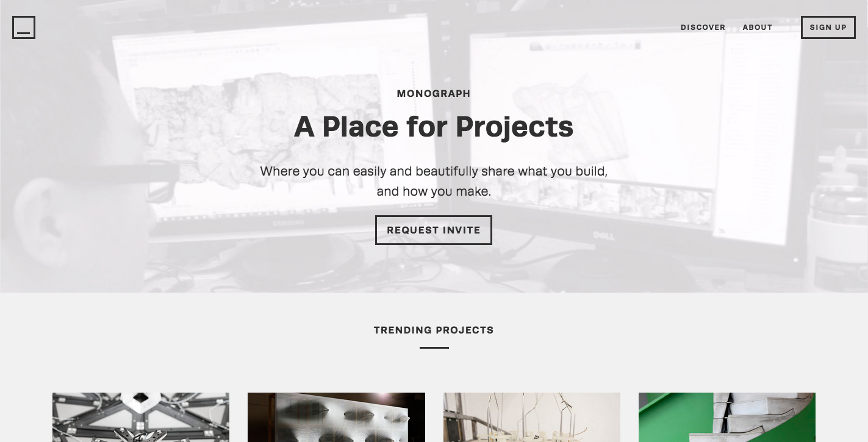This screenshot has height=442, width=868.
Task: Click the text "and how you make."
Action: [x=434, y=191]
